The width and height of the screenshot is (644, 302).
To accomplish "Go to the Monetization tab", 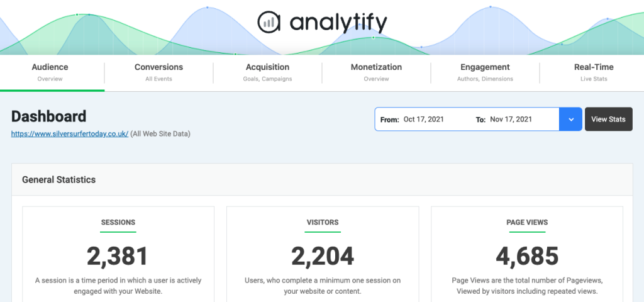I will pyautogui.click(x=376, y=72).
